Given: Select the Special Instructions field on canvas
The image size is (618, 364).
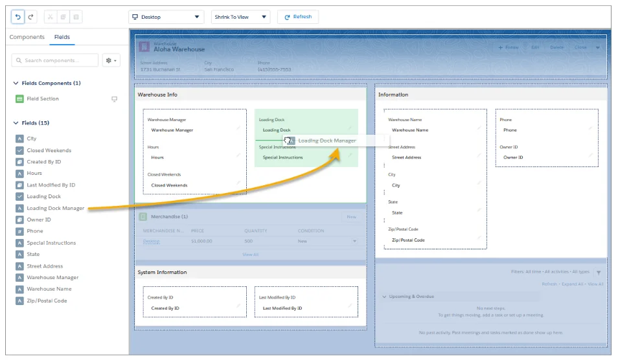Looking at the screenshot, I should (306, 152).
